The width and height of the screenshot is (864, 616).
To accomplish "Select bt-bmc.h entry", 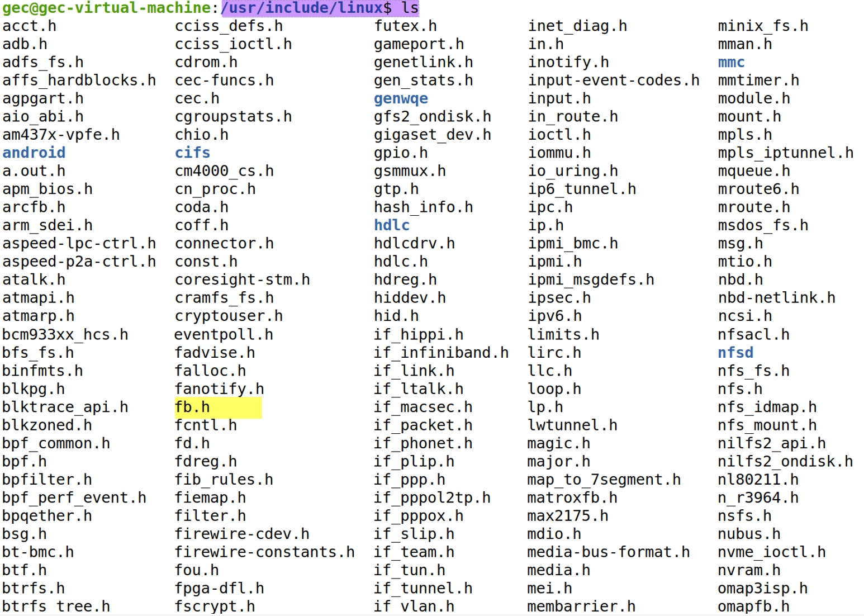I will pyautogui.click(x=39, y=552).
